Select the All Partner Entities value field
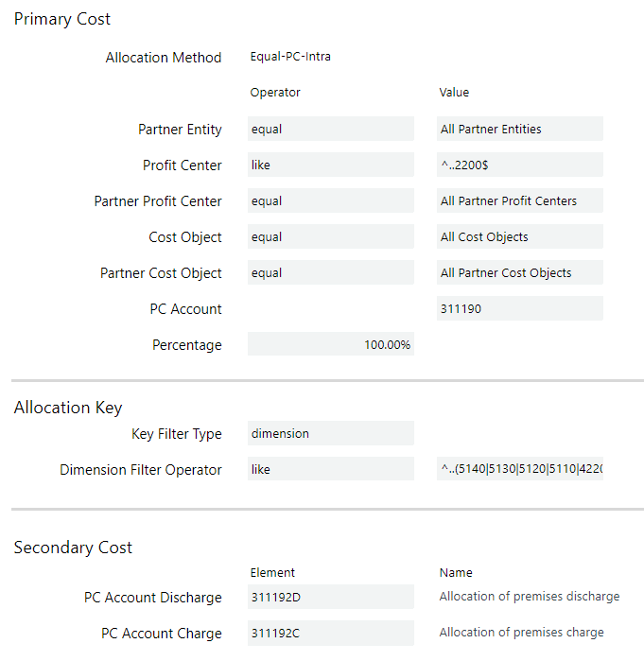Image resolution: width=644 pixels, height=661 pixels. 519,130
